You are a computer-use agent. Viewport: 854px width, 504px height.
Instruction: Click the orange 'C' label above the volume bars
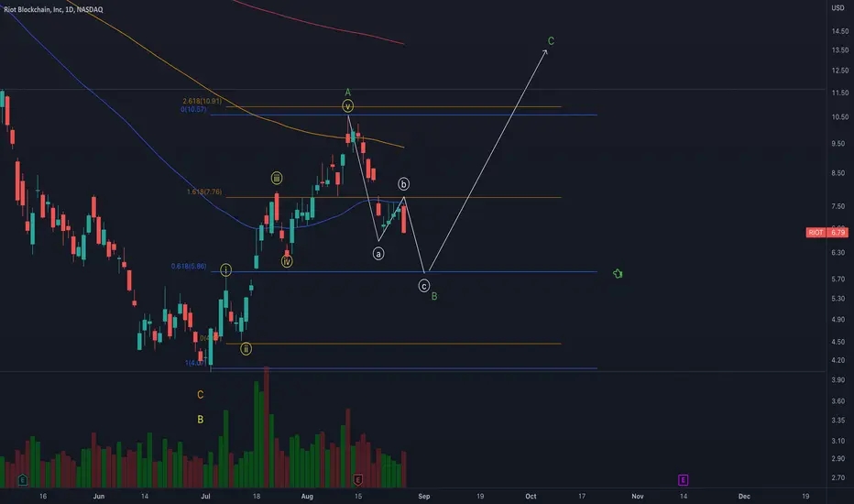tap(201, 394)
